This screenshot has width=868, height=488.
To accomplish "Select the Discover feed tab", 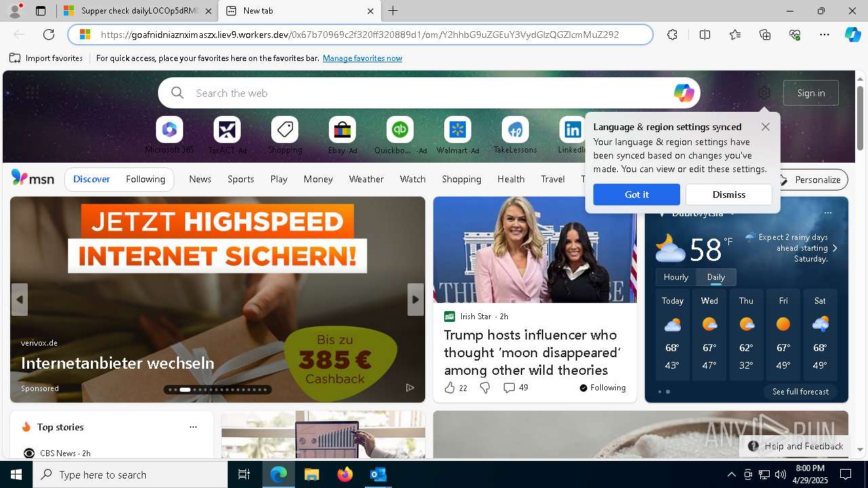I will pos(92,179).
